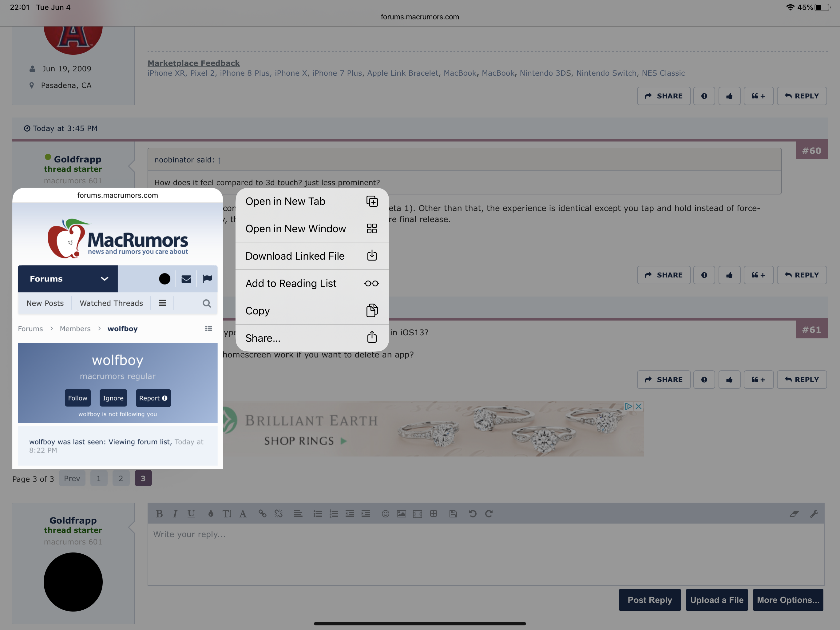This screenshot has width=840, height=630.
Task: Outdent the reply text
Action: pyautogui.click(x=350, y=514)
